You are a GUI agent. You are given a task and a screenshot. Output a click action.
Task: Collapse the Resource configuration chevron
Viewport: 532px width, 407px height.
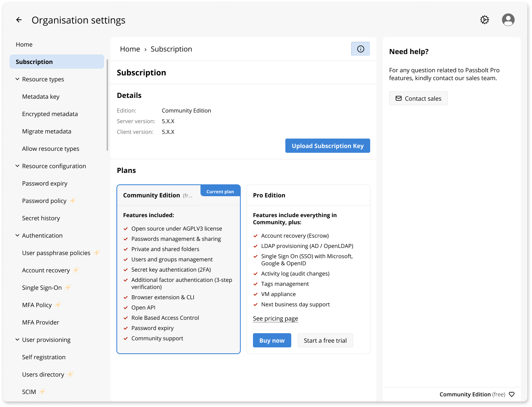pyautogui.click(x=17, y=166)
